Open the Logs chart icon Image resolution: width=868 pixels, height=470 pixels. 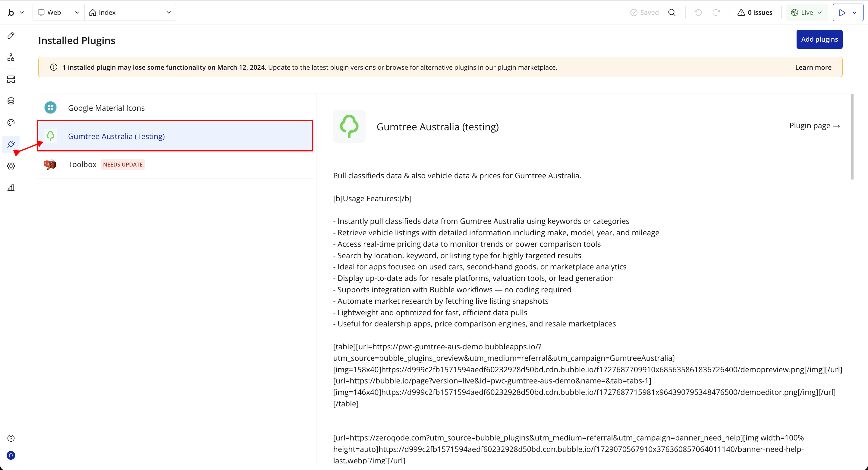(x=11, y=188)
